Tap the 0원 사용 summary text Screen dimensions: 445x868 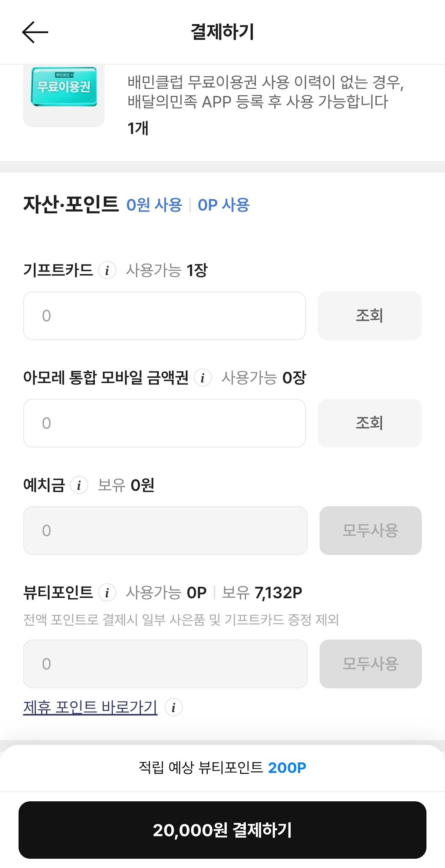154,205
